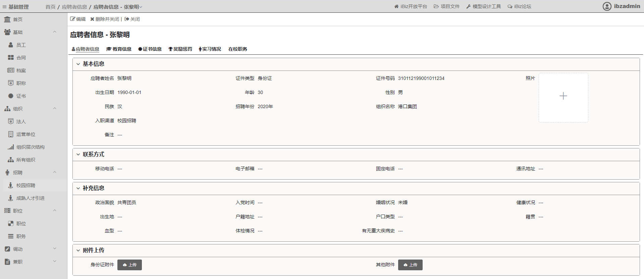Collapse the 基础 sidebar group chevron
This screenshot has width=644, height=279.
pyautogui.click(x=55, y=32)
